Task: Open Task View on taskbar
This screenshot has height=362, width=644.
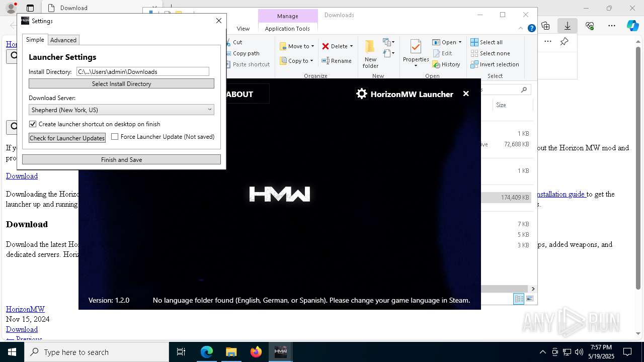Action: (x=181, y=352)
